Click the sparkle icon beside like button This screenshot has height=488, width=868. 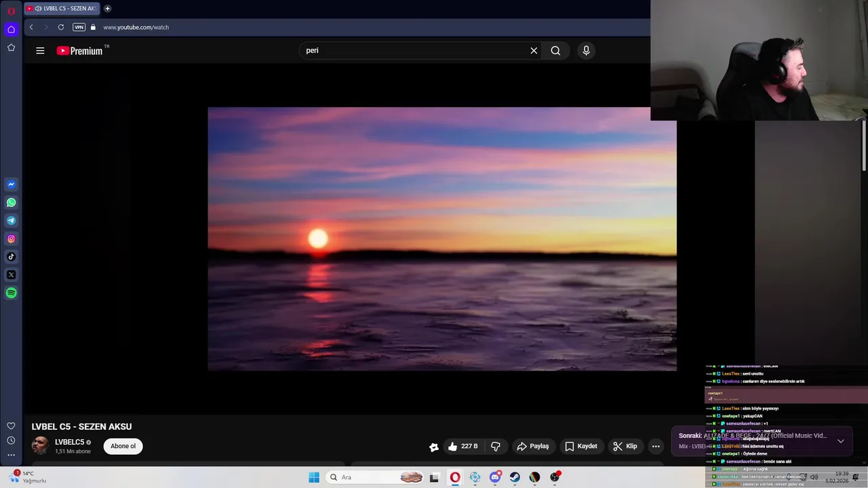click(434, 447)
